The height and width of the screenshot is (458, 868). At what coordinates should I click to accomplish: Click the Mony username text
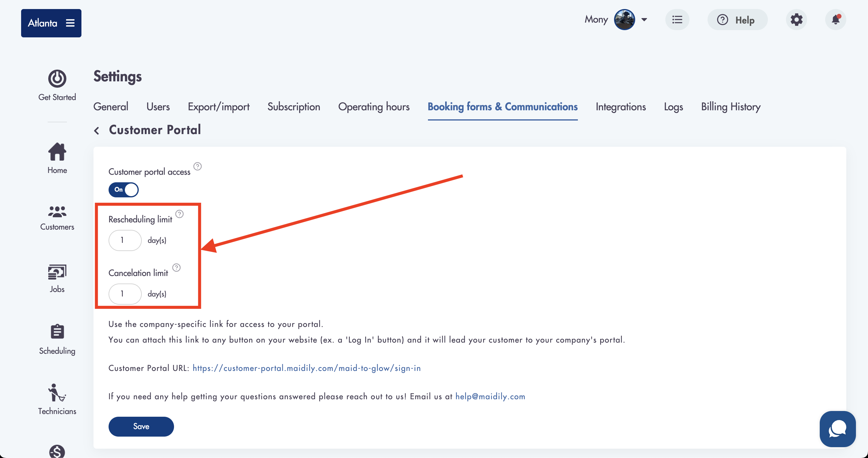tap(596, 20)
